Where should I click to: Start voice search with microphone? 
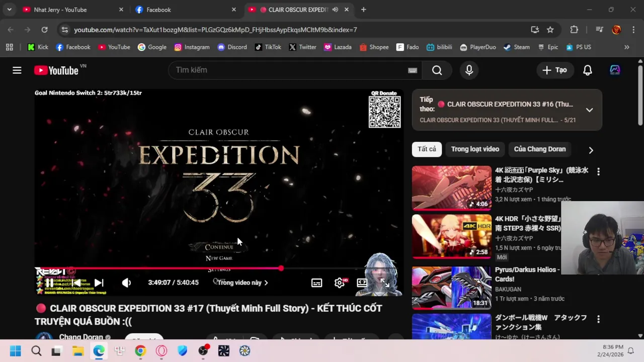[469, 70]
